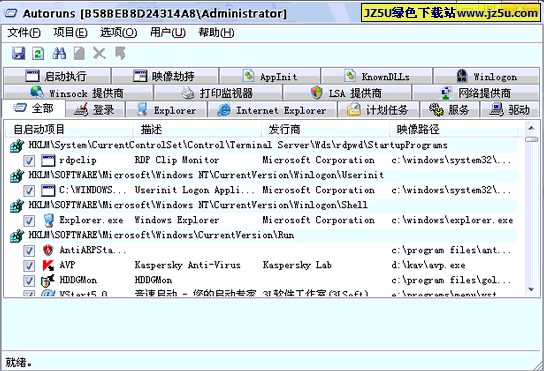Click registry icon of Winlogon\Userinit key

(17, 176)
